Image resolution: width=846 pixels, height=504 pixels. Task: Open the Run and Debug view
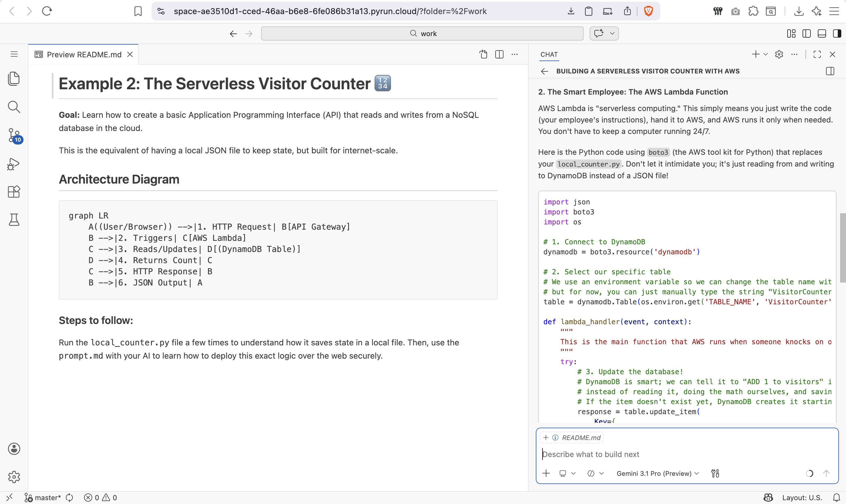point(14,164)
